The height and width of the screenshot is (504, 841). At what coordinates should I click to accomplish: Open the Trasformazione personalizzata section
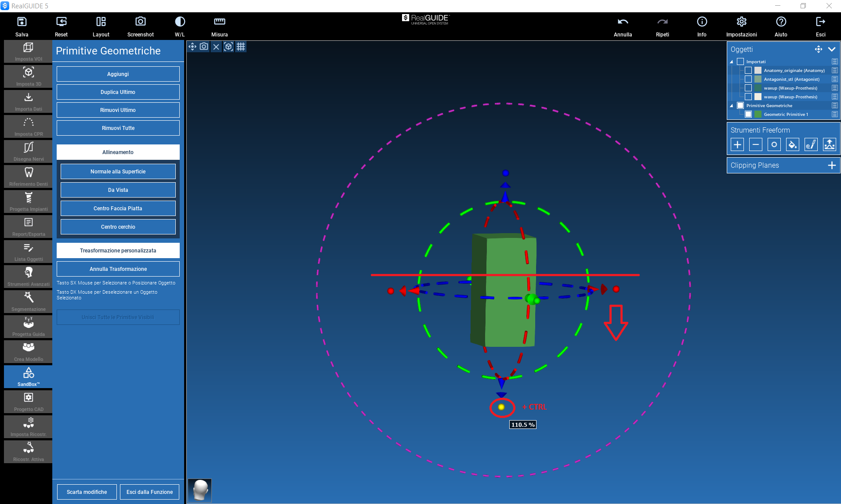coord(118,251)
